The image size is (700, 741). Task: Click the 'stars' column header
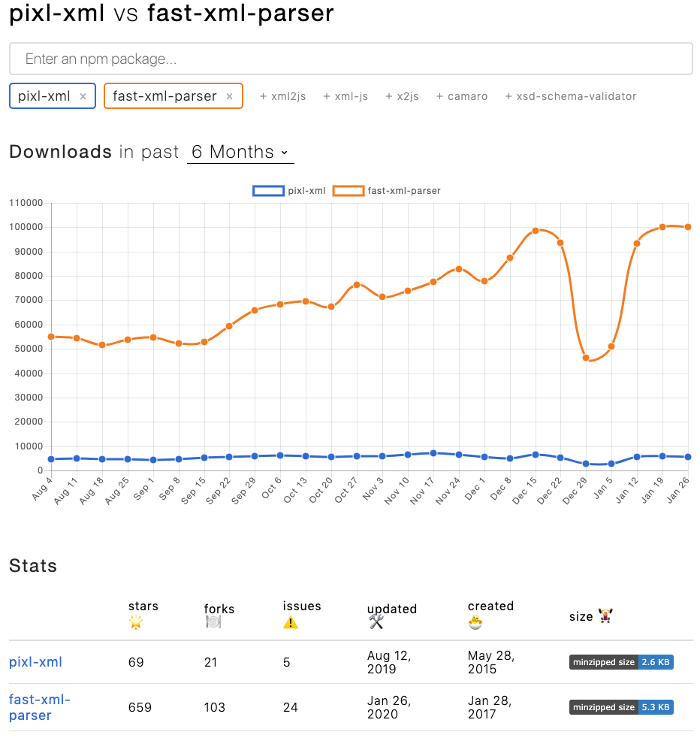(x=143, y=606)
